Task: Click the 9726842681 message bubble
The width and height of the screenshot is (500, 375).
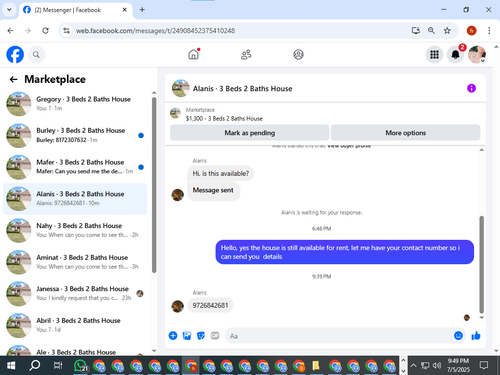Action: pyautogui.click(x=210, y=305)
